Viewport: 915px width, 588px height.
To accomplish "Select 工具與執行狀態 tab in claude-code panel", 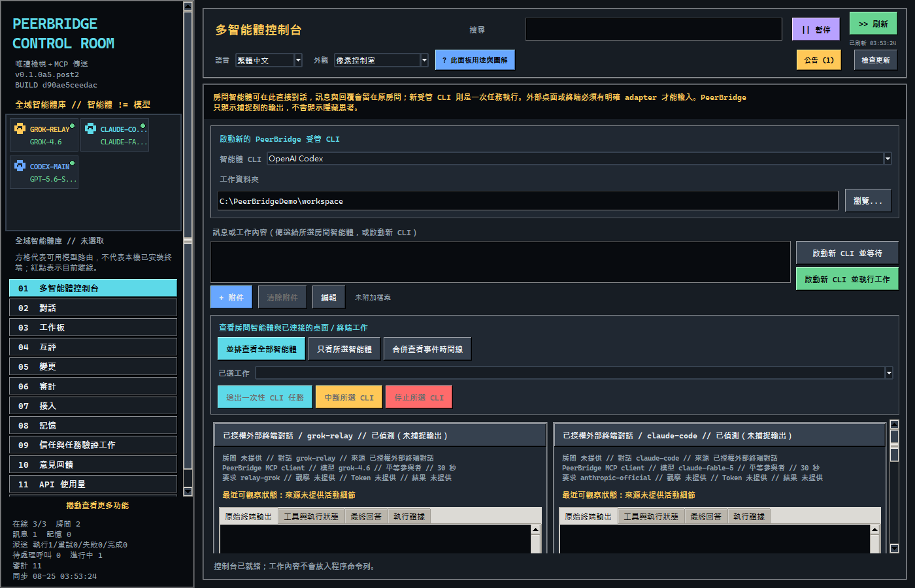I will pyautogui.click(x=651, y=516).
